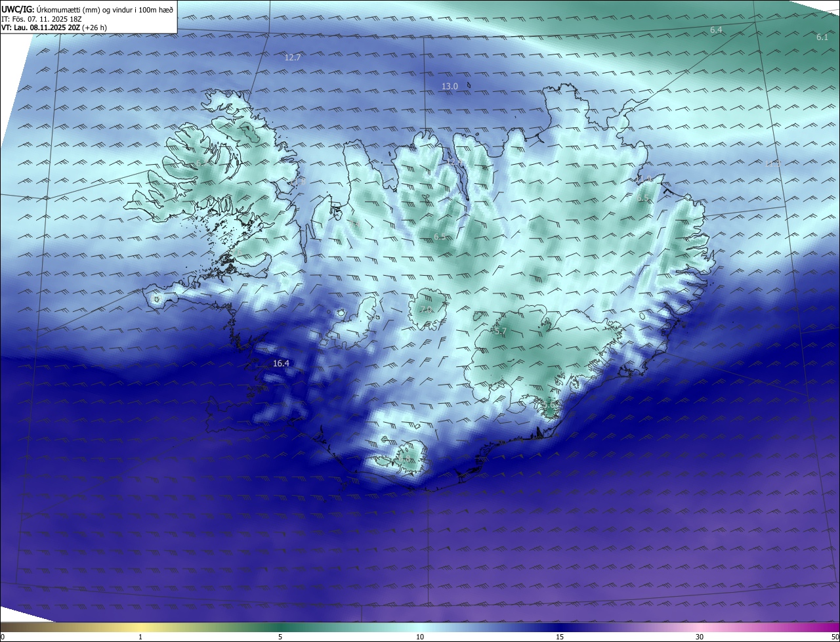Click the color scale tick label 10
Viewport: 840px width, 642px height.
[420, 637]
